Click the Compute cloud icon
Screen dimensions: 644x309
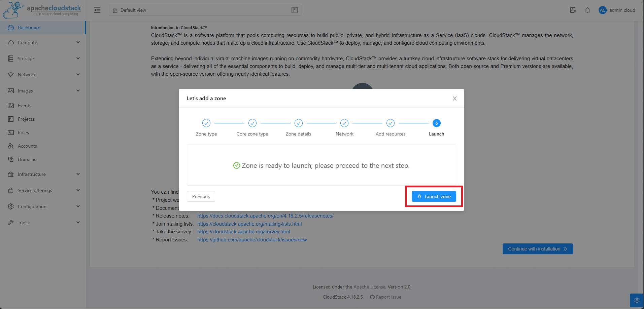[x=11, y=42]
